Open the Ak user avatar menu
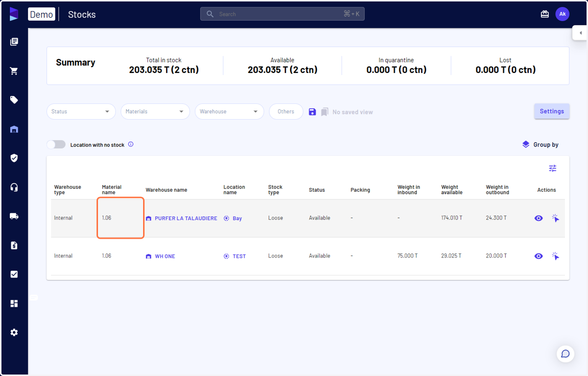588x376 pixels. click(563, 14)
